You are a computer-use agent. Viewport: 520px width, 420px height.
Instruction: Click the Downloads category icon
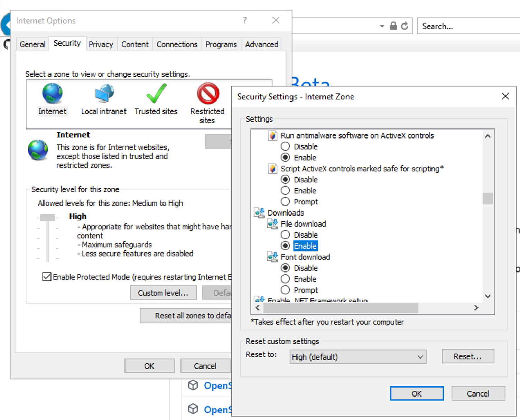(x=259, y=212)
